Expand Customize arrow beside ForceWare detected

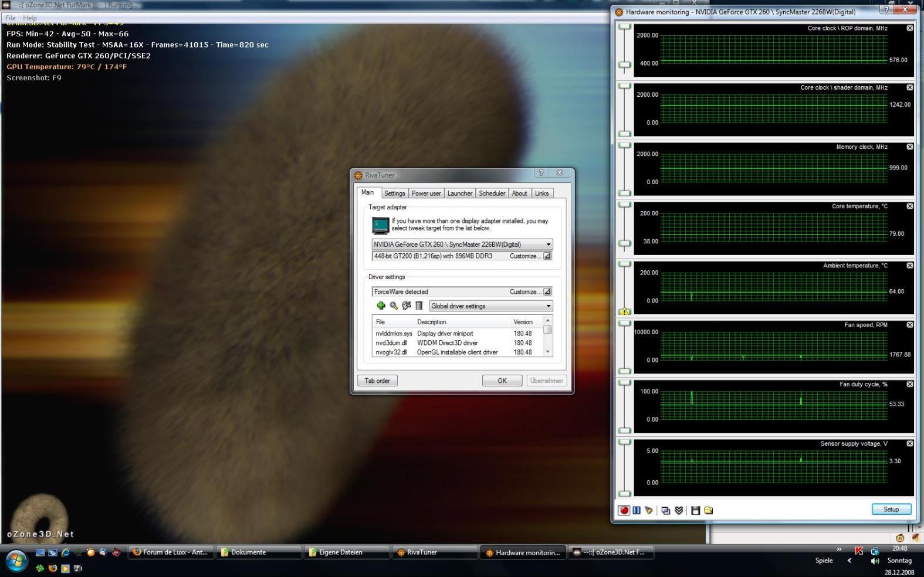[547, 291]
